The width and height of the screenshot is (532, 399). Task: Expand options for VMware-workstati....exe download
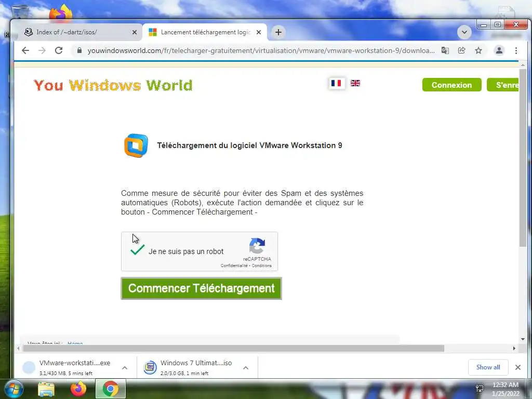(x=125, y=368)
